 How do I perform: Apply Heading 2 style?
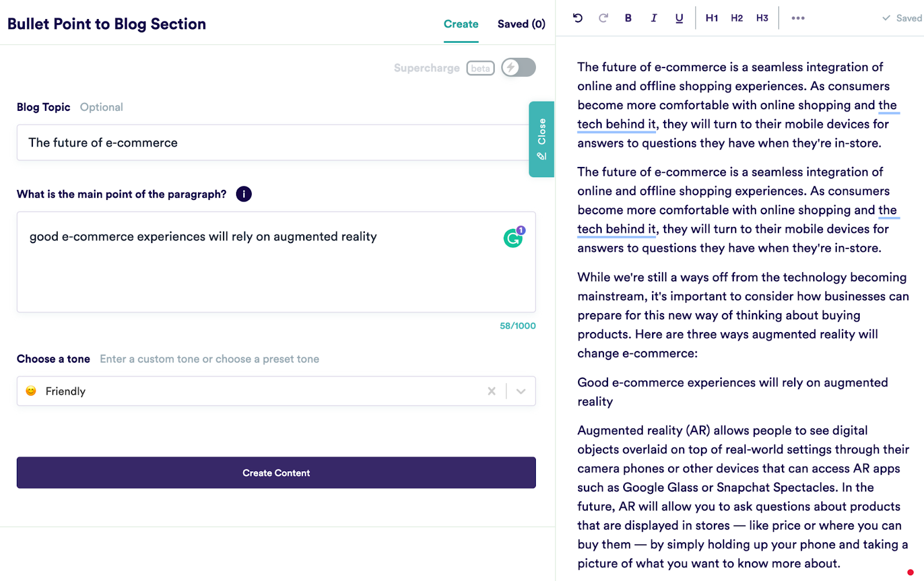[x=737, y=18]
